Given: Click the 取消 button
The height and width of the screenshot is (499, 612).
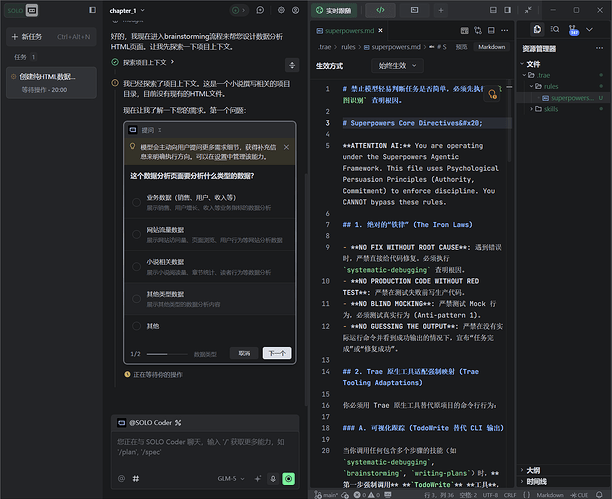Looking at the screenshot, I should pyautogui.click(x=244, y=353).
